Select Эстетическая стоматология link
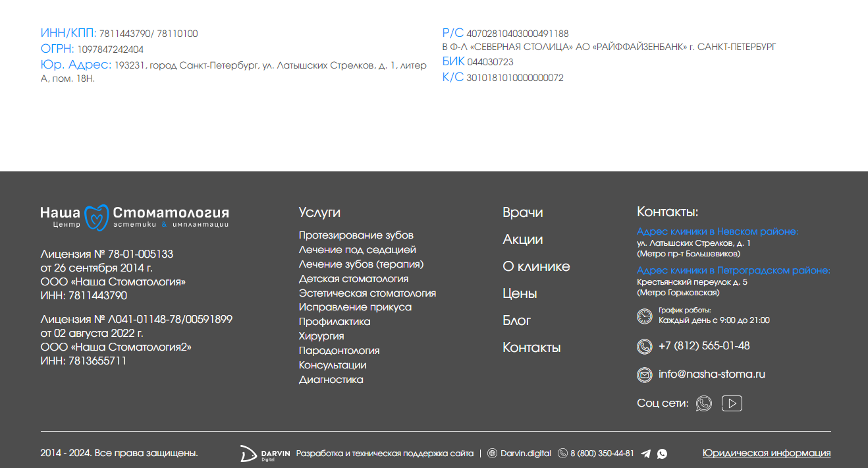 [367, 293]
